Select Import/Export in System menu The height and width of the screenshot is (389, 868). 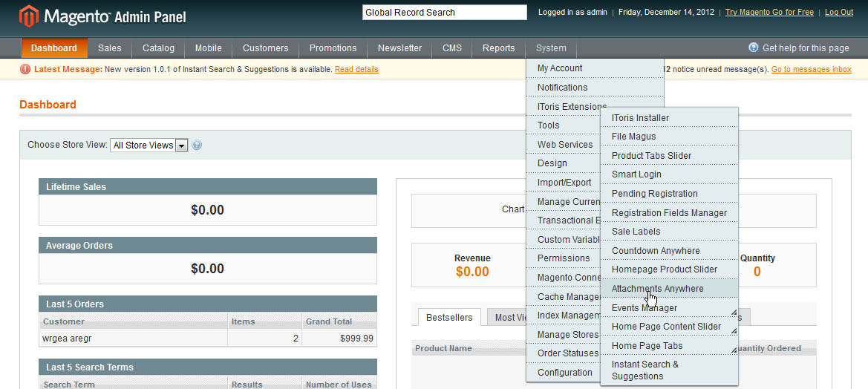coord(564,183)
